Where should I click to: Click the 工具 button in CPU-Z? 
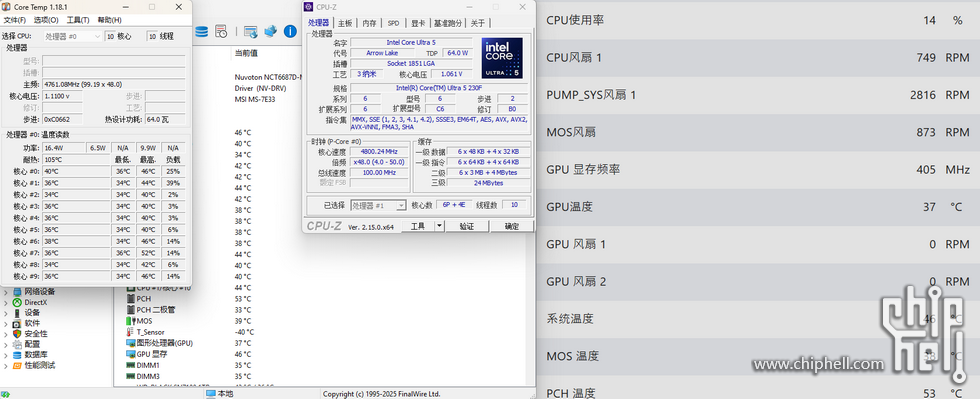(418, 226)
